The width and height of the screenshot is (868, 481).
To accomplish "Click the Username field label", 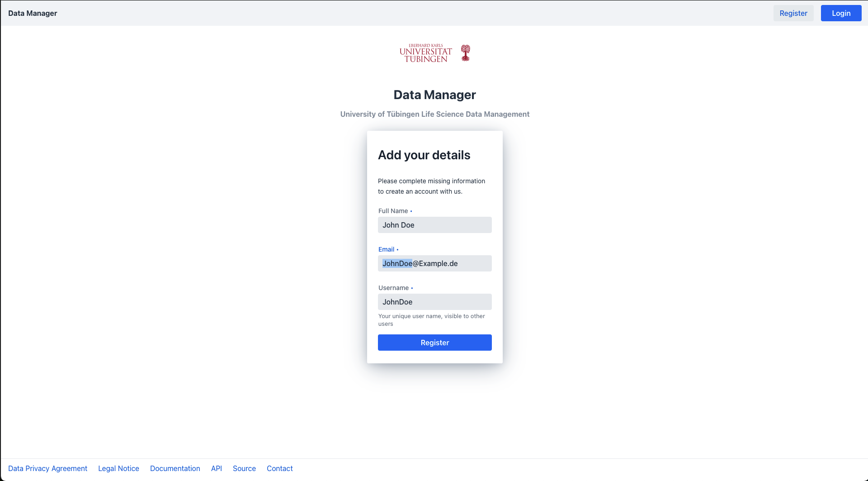I will (393, 288).
